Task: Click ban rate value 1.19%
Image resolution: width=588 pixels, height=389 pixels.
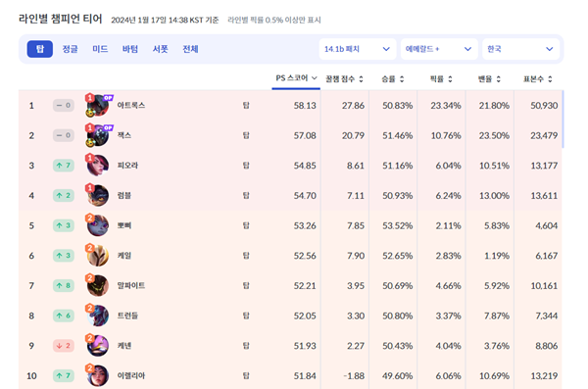Action: (x=497, y=256)
